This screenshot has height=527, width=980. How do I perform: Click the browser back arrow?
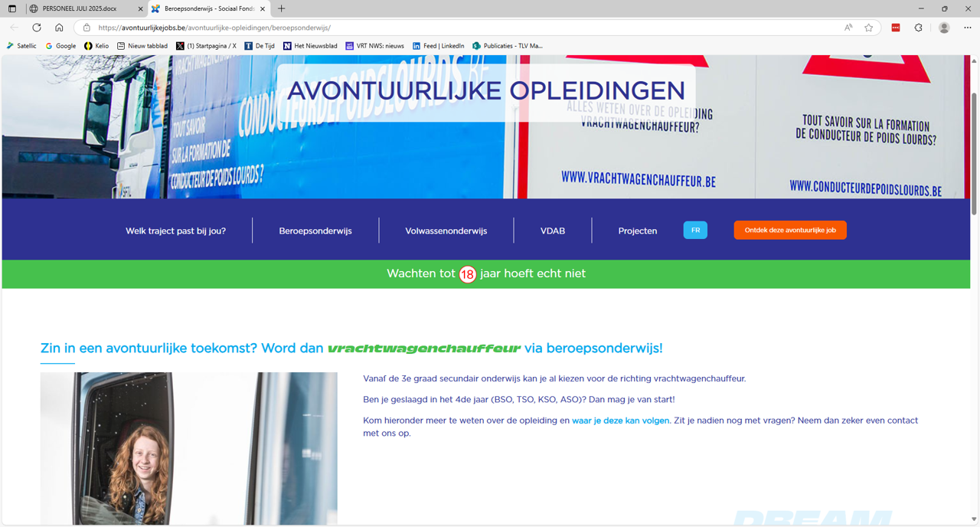(15, 28)
